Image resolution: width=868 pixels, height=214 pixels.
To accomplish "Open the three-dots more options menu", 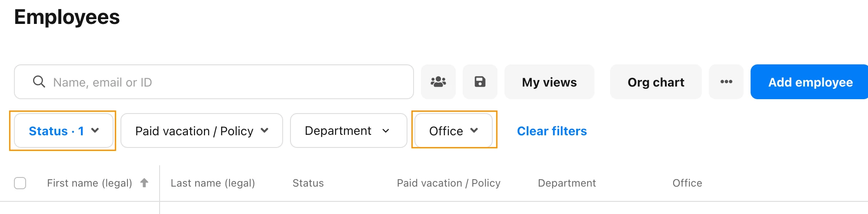I will pyautogui.click(x=726, y=82).
